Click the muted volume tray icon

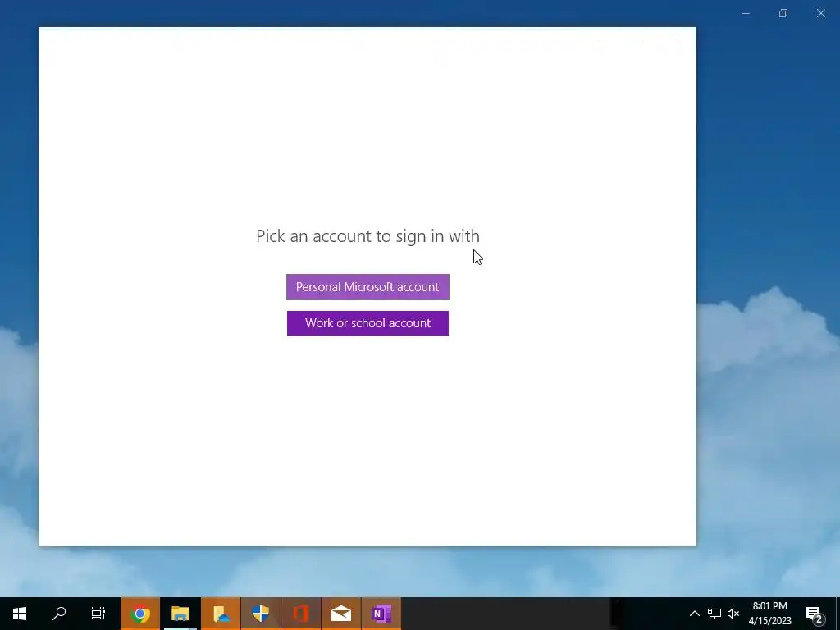(733, 614)
